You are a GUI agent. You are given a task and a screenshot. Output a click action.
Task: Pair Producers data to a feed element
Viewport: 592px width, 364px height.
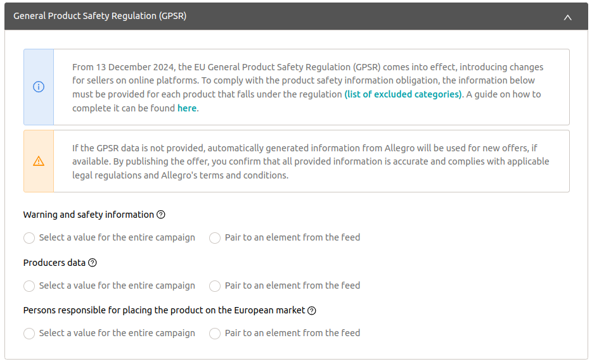[x=215, y=286]
